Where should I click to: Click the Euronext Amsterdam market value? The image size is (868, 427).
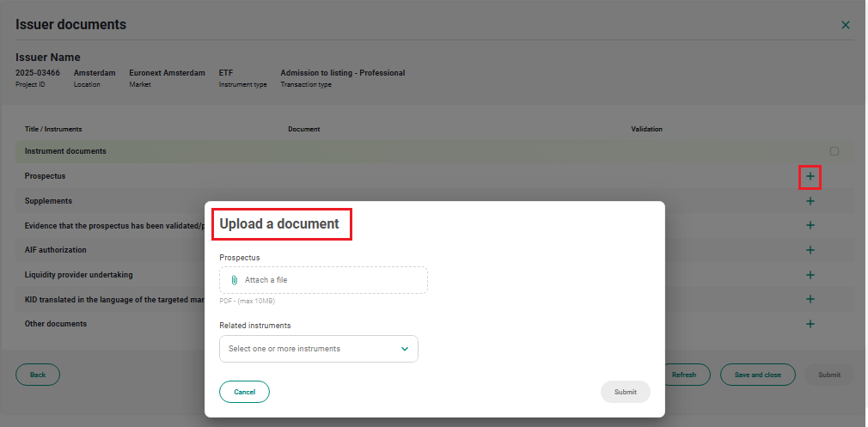[168, 73]
